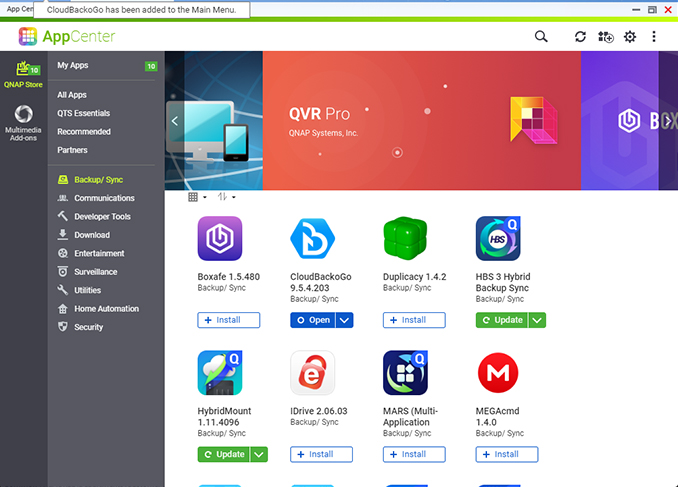Expand the HBS 3 Update dropdown arrow
The height and width of the screenshot is (487, 678).
click(x=537, y=320)
